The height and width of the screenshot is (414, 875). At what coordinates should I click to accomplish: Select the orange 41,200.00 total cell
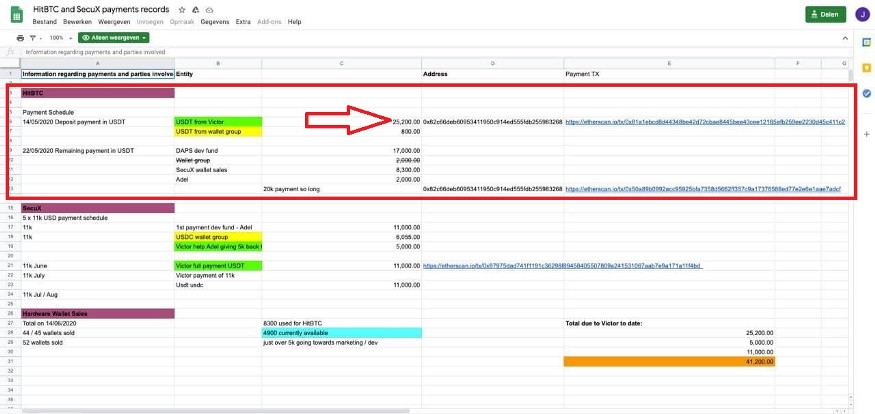(669, 362)
